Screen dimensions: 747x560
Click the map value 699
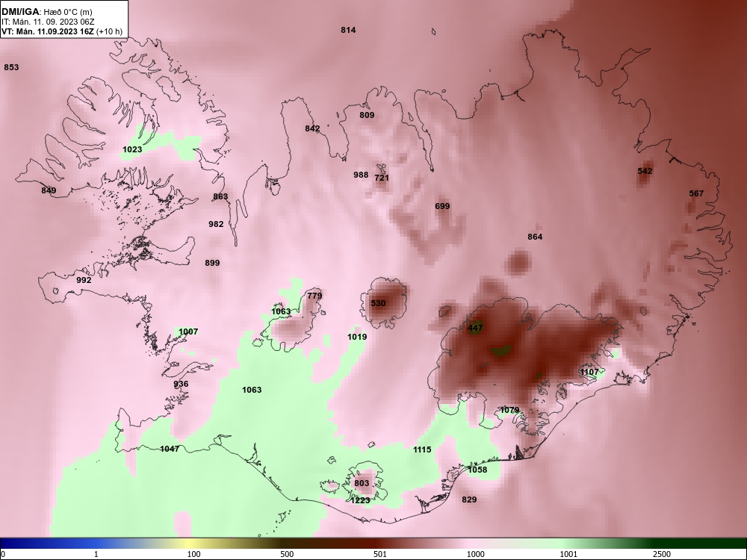tap(442, 207)
